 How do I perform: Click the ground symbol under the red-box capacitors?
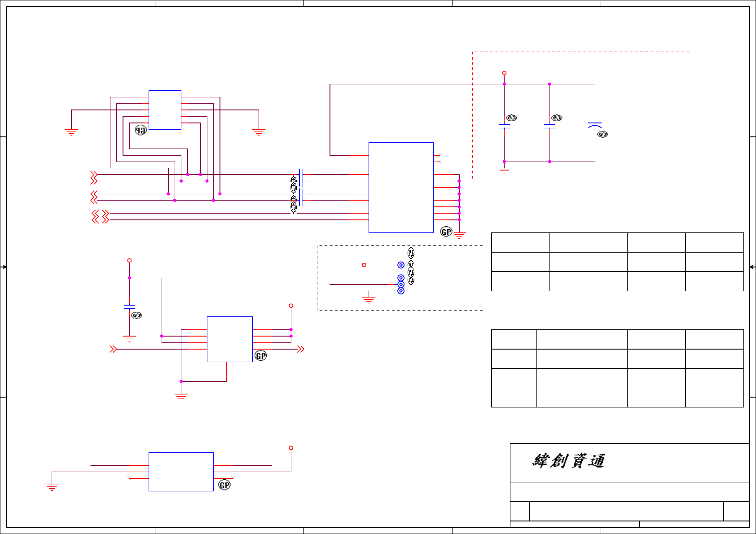tap(504, 170)
